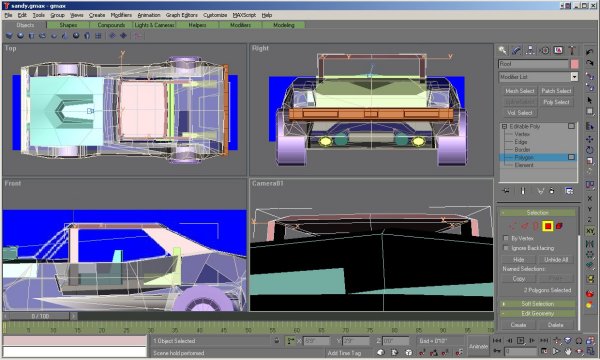The width and height of the screenshot is (600, 360).
Task: Click the Mirror Selected Objects icon
Action: coord(590,244)
